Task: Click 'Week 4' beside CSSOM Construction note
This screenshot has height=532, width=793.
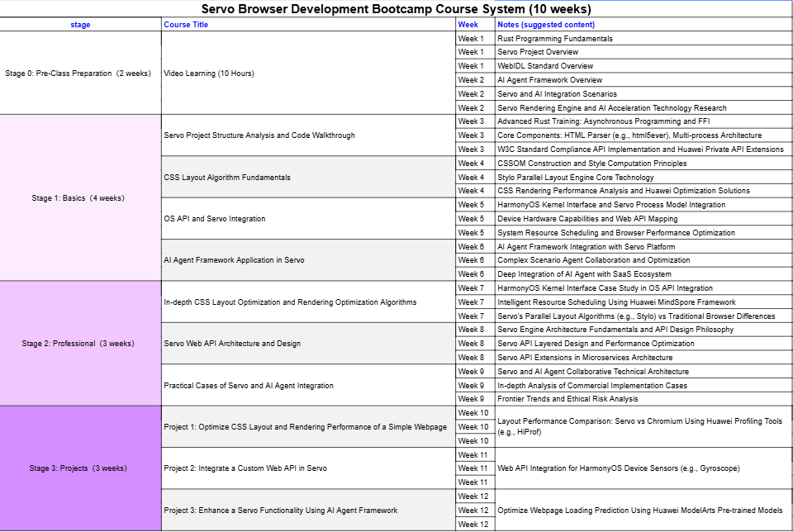Action: point(476,164)
